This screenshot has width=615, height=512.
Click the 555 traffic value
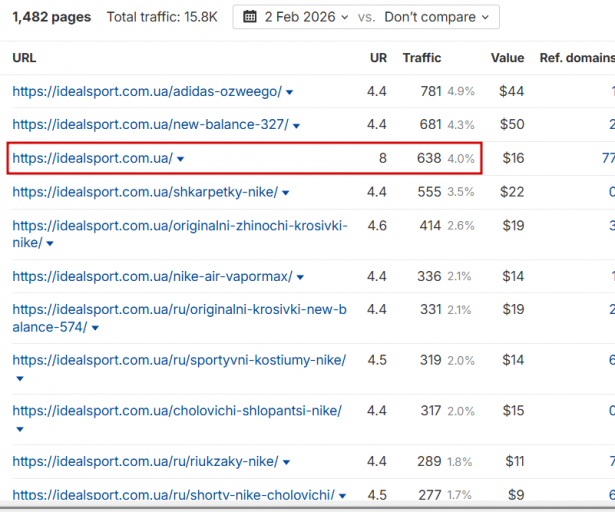pyautogui.click(x=429, y=192)
